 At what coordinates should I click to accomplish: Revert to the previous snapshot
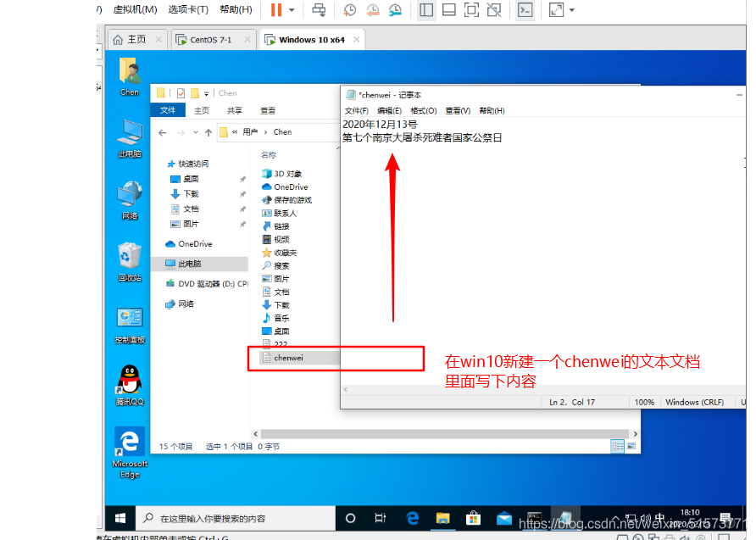pyautogui.click(x=372, y=9)
